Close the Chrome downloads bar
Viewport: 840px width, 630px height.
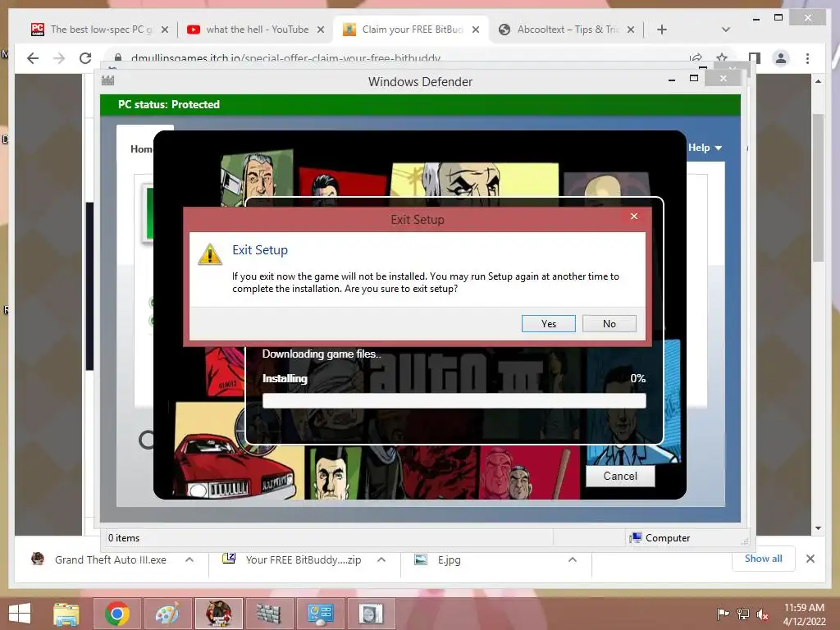click(x=810, y=559)
